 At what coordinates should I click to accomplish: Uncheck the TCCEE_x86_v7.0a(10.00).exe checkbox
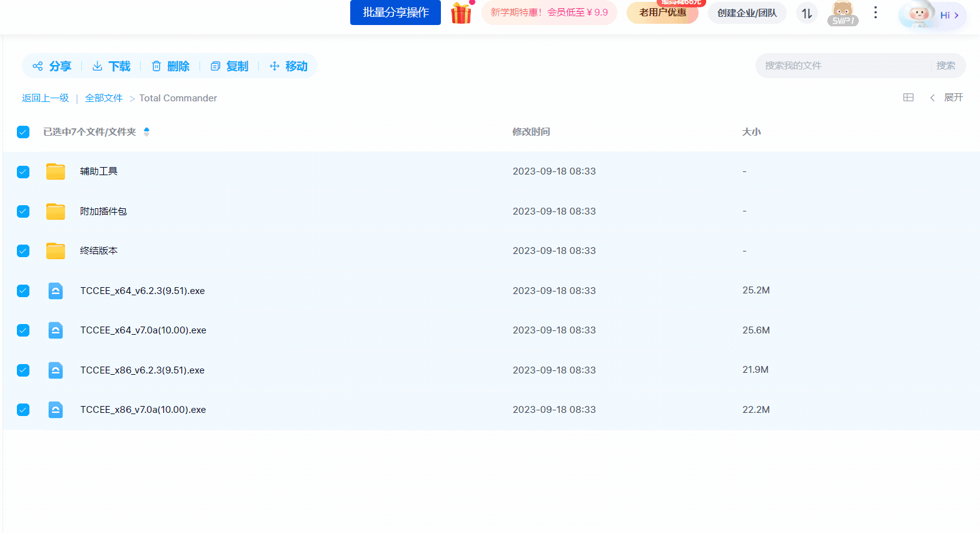point(23,410)
